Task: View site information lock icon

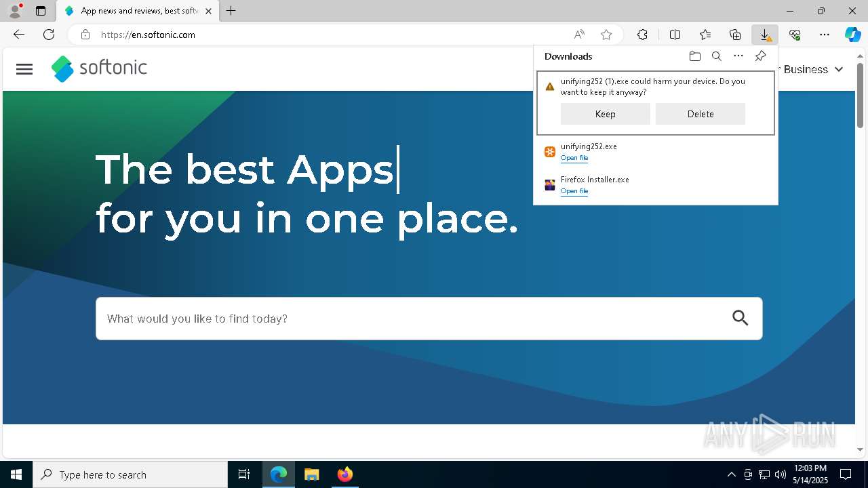Action: click(x=85, y=35)
